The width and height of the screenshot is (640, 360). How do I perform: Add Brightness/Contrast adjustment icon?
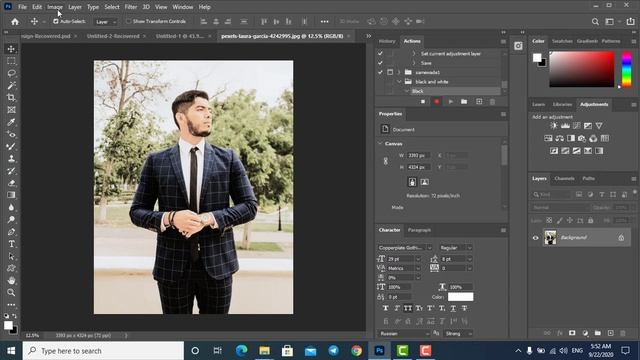(553, 126)
